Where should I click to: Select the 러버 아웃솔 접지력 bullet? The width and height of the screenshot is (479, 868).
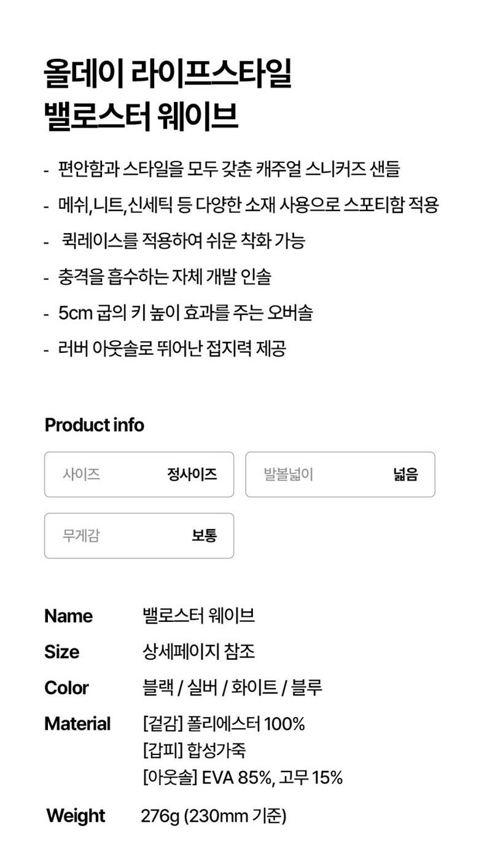(172, 349)
